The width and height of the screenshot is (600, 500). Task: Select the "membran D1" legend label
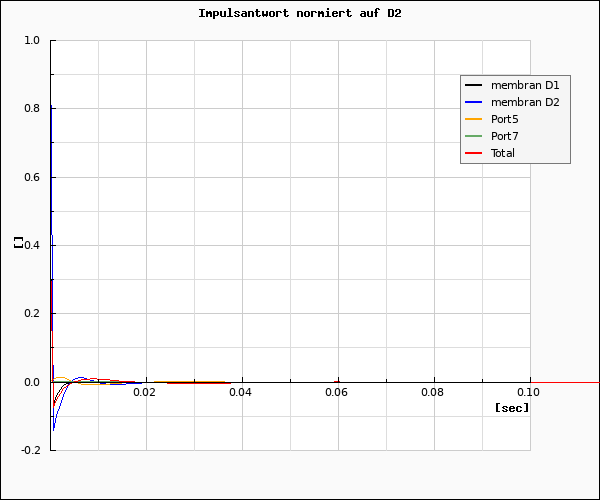(524, 85)
